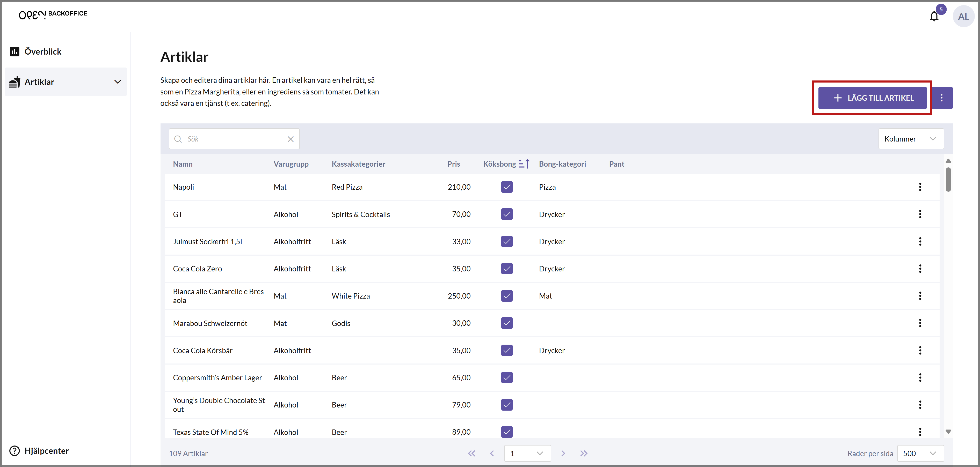The height and width of the screenshot is (467, 980).
Task: Go to previous page of articles
Action: 492,453
